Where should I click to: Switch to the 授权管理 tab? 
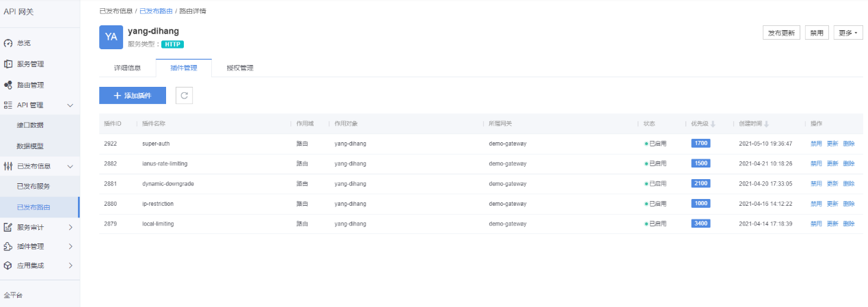pyautogui.click(x=240, y=68)
